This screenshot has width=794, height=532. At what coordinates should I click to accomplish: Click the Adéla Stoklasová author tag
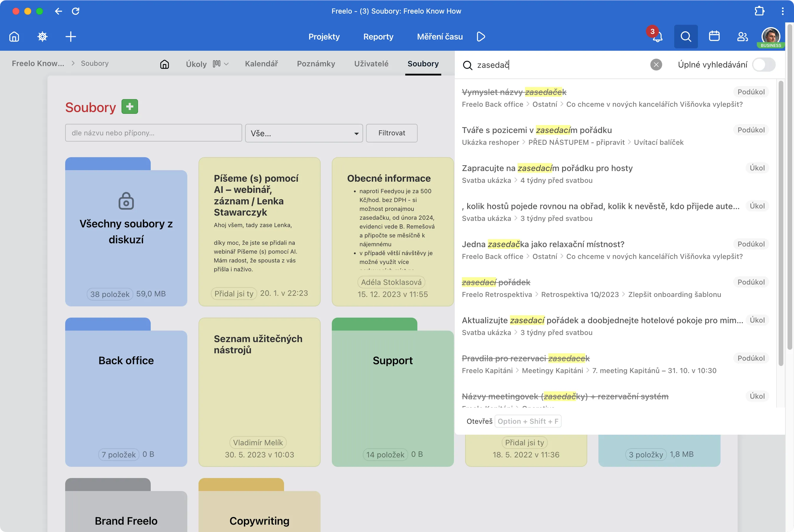point(391,282)
